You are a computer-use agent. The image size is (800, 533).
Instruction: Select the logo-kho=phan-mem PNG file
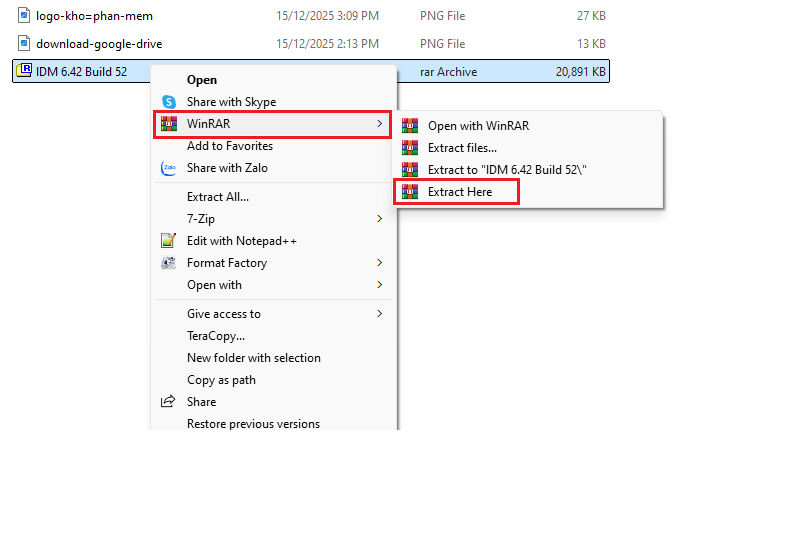click(94, 16)
